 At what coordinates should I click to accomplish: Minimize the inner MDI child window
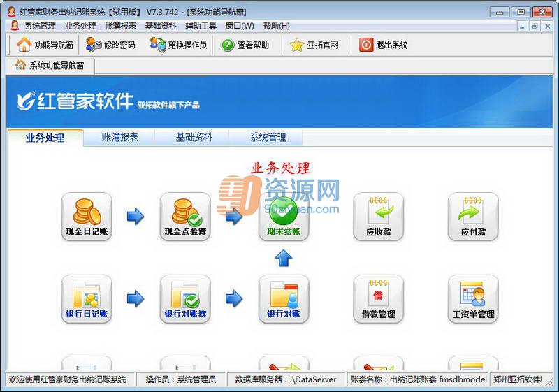(522, 26)
